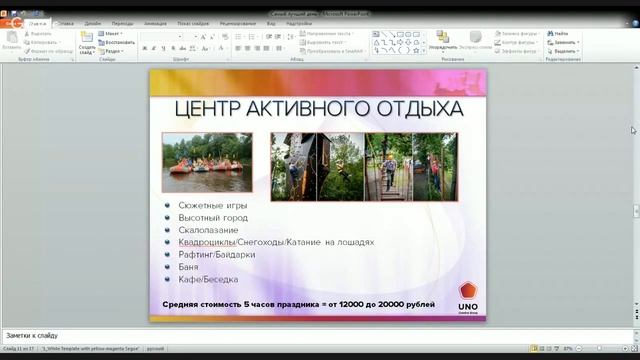640x360 pixels.
Task: Click Заменить (Replace) in the editing group
Action: [563, 42]
